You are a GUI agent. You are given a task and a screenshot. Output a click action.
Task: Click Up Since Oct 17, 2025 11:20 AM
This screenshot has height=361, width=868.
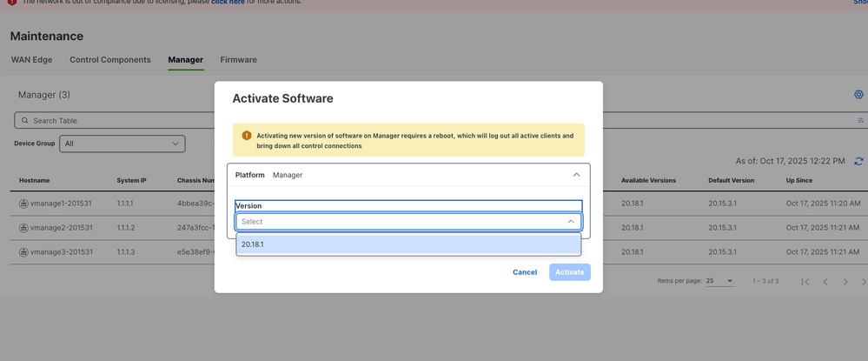[825, 204]
